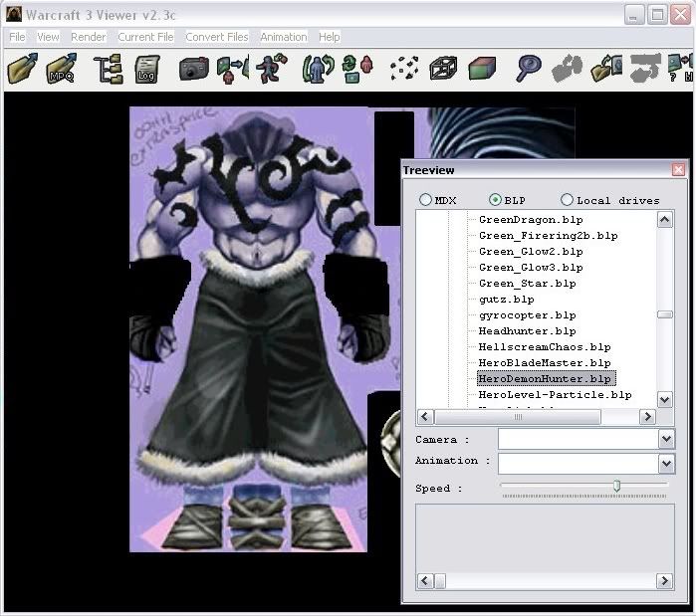Switch to solid textured cube icon
696x616 pixels.
coord(482,69)
